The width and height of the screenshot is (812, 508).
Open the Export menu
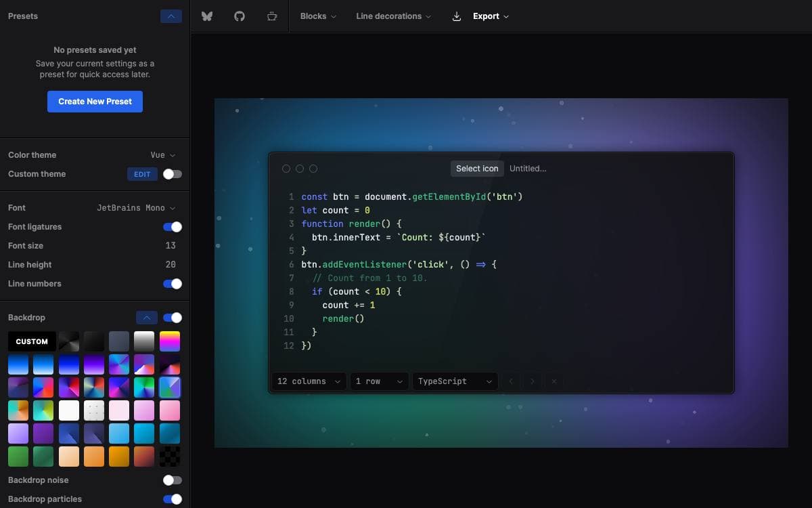pos(491,16)
